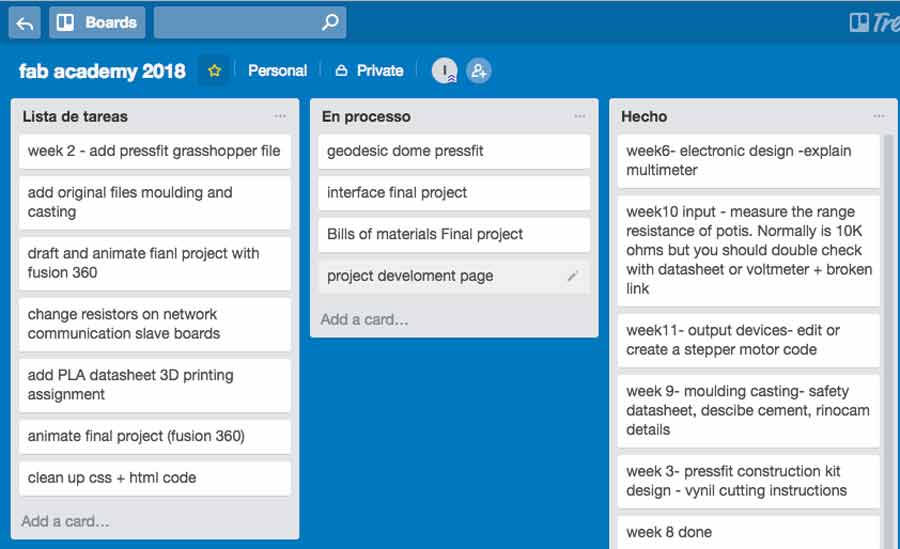Viewport: 900px width, 549px height.
Task: Add a card to Lista de tareas
Action: click(x=66, y=521)
